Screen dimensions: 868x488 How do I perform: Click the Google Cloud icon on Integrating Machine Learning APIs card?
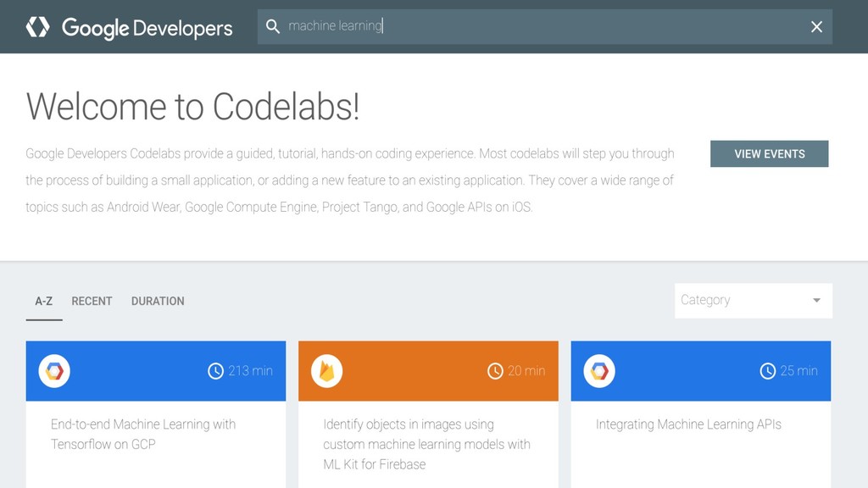click(599, 371)
